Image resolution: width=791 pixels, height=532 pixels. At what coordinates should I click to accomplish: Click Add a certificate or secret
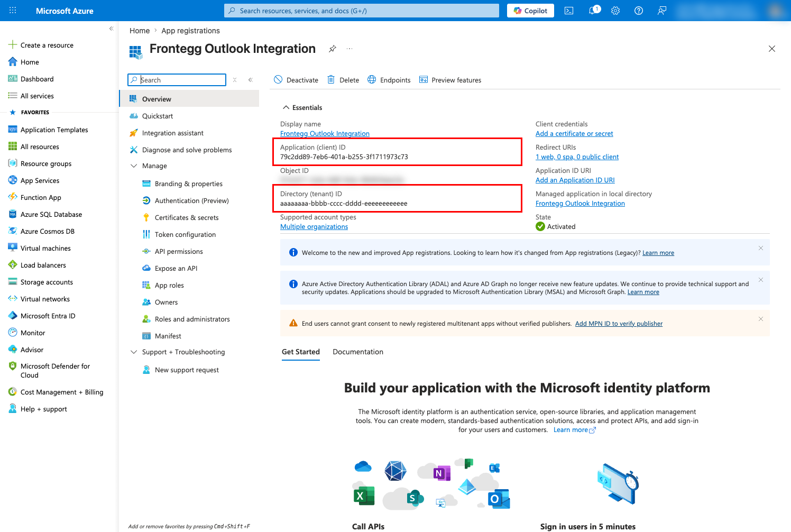tap(574, 134)
